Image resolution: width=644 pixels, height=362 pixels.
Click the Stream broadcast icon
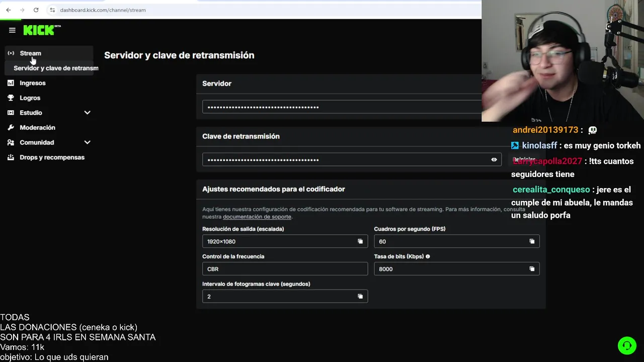(x=11, y=53)
